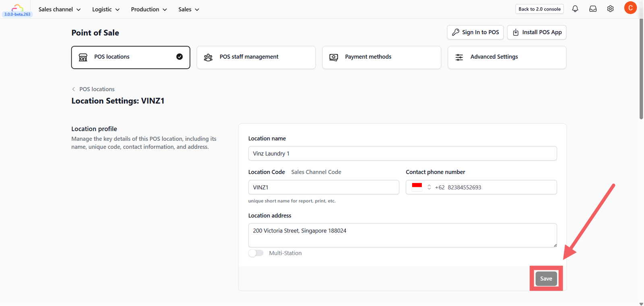
Task: Click the orange user avatar C
Action: (x=630, y=8)
